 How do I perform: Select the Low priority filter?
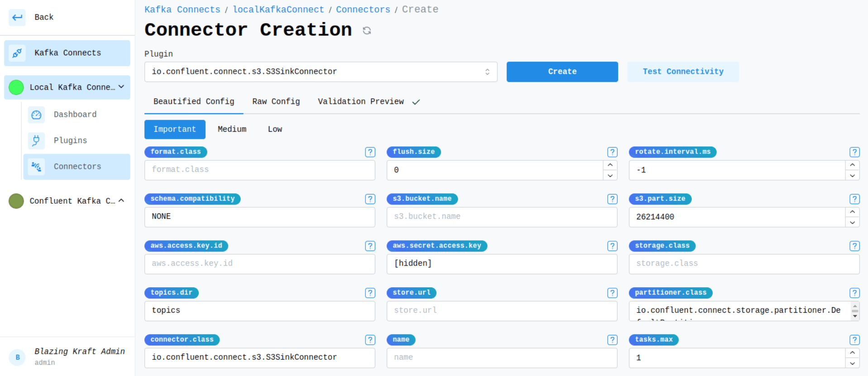pos(275,129)
